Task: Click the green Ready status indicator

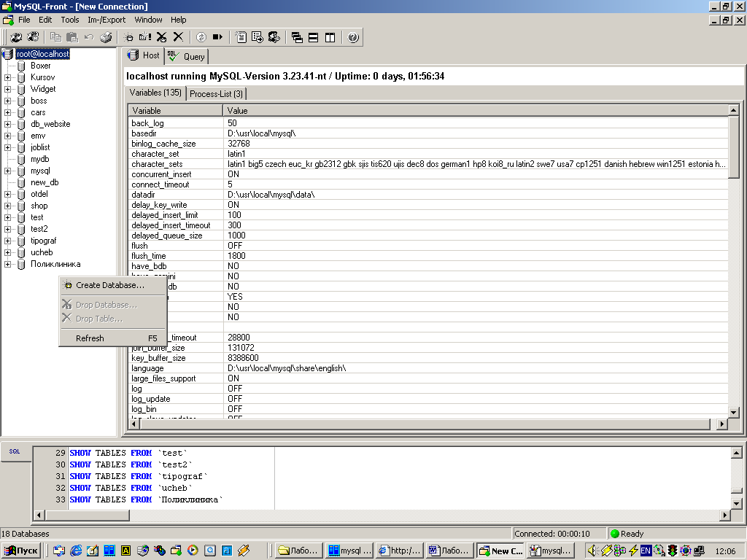Action: (x=615, y=534)
